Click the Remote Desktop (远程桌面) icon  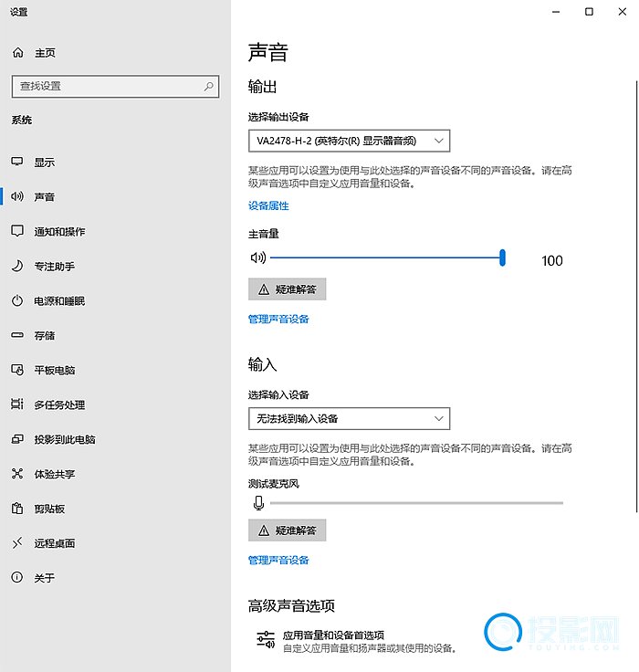(17, 543)
